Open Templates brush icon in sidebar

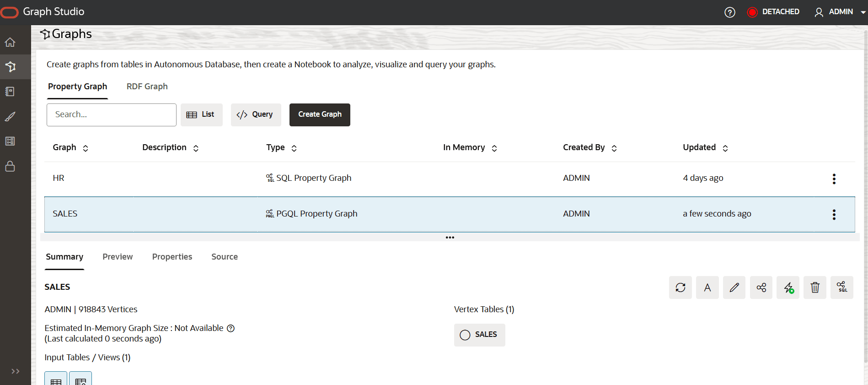pos(10,116)
